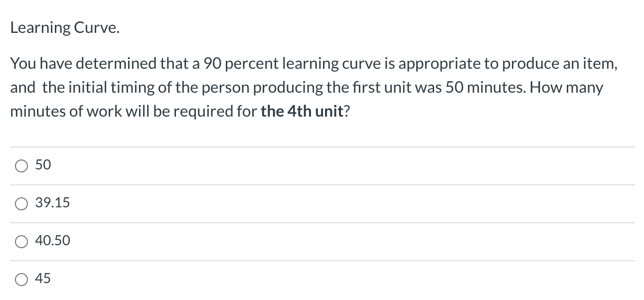Click the answer label reading 45
Image resolution: width=644 pixels, height=300 pixels.
tap(43, 279)
